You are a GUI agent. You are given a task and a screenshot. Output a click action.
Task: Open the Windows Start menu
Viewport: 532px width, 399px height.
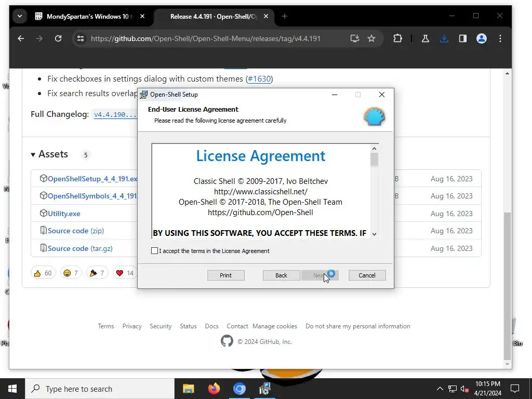click(x=12, y=389)
